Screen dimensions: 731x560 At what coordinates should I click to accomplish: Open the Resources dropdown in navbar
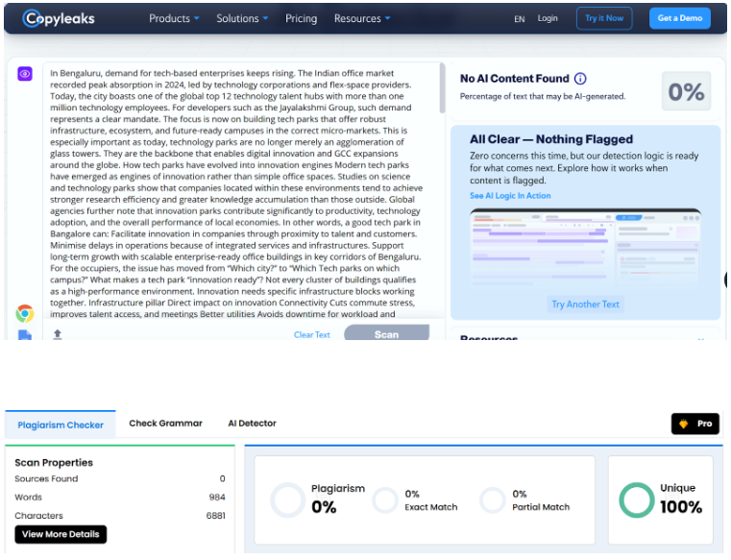362,18
